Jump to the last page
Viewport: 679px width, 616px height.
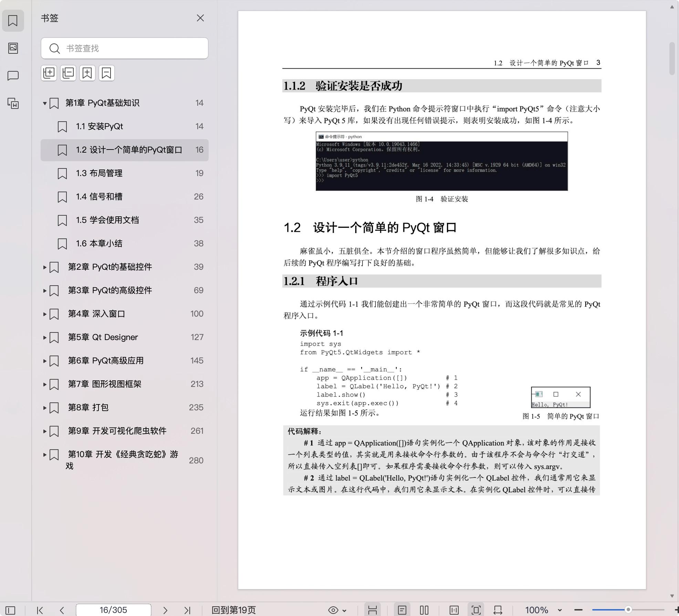187,610
